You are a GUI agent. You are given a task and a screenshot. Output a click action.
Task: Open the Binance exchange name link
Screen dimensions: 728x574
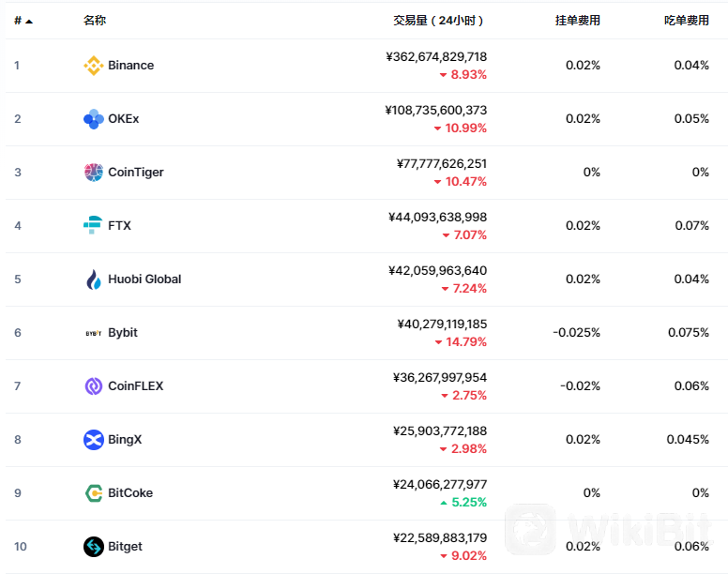tap(131, 66)
